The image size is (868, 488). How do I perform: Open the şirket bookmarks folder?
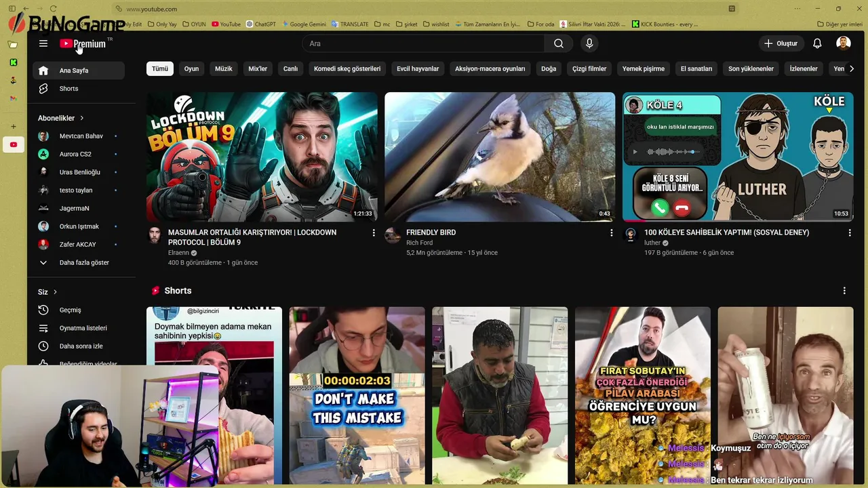point(407,24)
